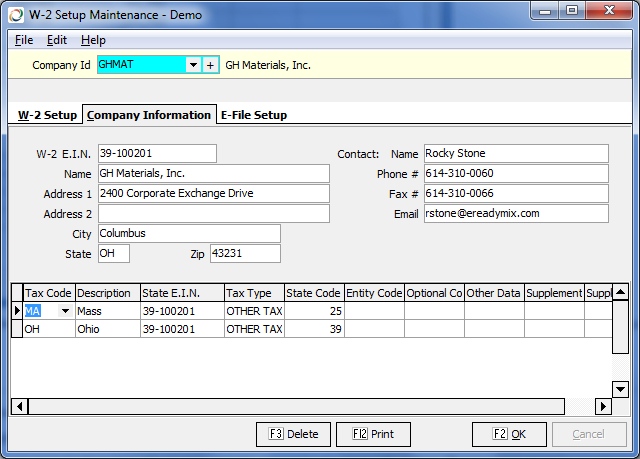Confirm with the F2 OK button
The height and width of the screenshot is (459, 640).
[509, 435]
